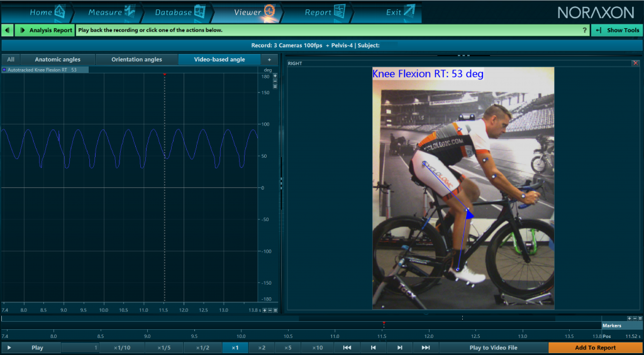Click the loop count field next to Play
Image resolution: width=644 pixels, height=355 pixels.
pyautogui.click(x=80, y=347)
